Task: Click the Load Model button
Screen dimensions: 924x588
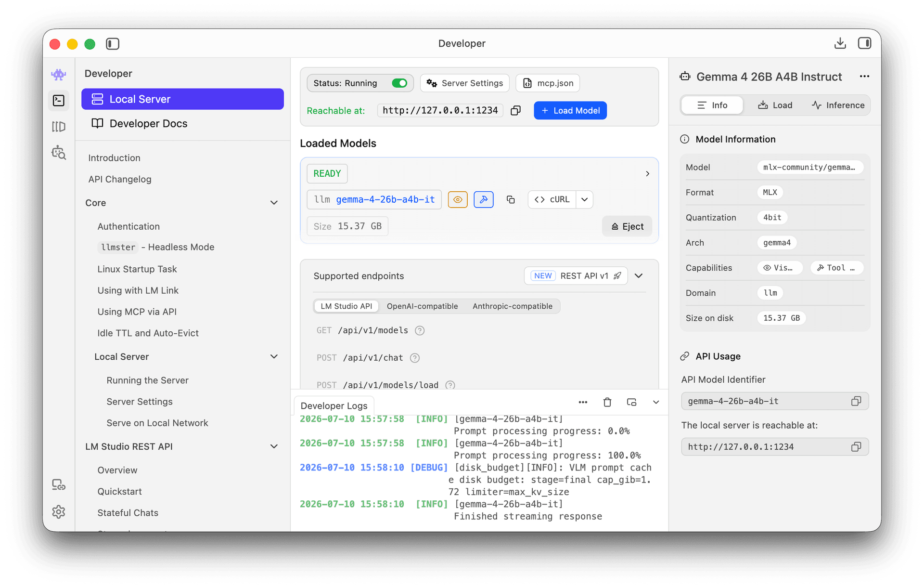Action: pos(570,111)
